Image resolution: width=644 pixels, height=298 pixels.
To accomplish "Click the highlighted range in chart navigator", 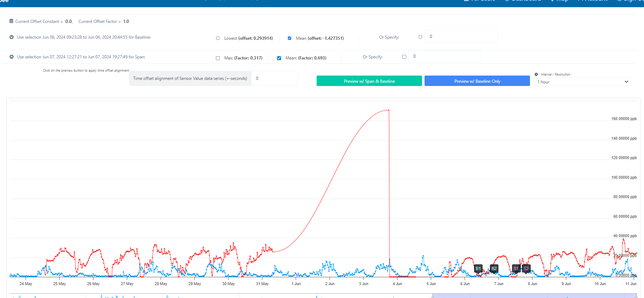I will pyautogui.click(x=534, y=296).
